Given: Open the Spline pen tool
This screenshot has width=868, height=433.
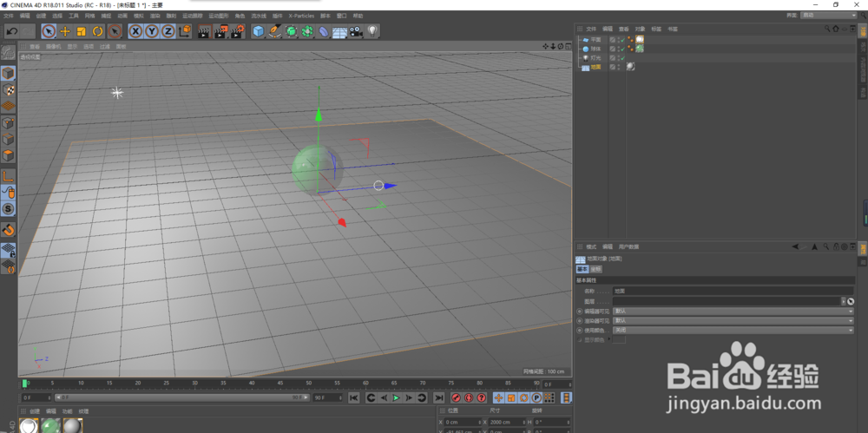Looking at the screenshot, I should [274, 31].
